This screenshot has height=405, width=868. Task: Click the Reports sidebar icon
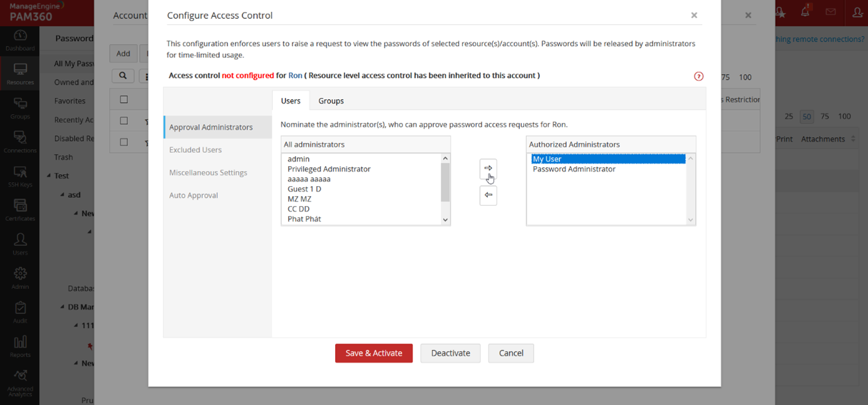click(x=20, y=345)
